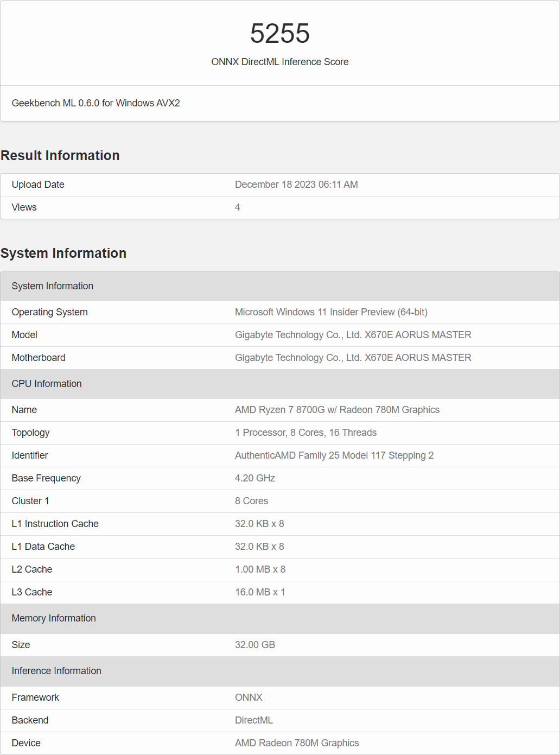Click the Memory Information table header
The width and height of the screenshot is (560, 755).
[x=54, y=618]
